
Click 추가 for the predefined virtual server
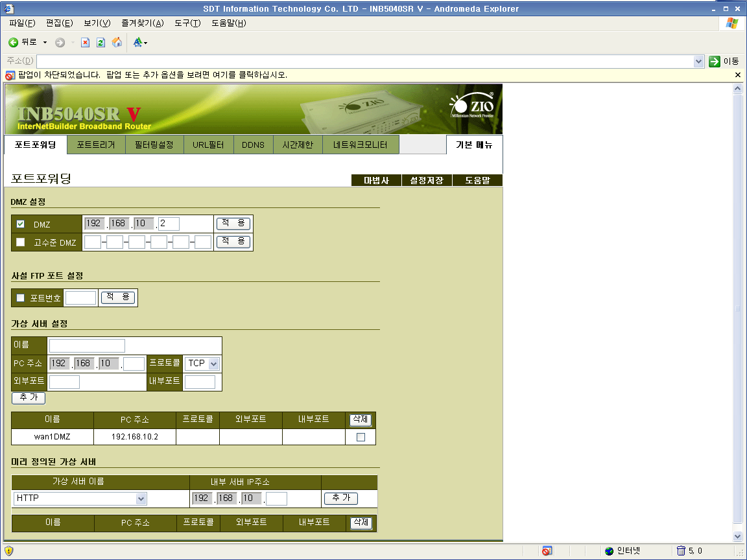pos(341,498)
